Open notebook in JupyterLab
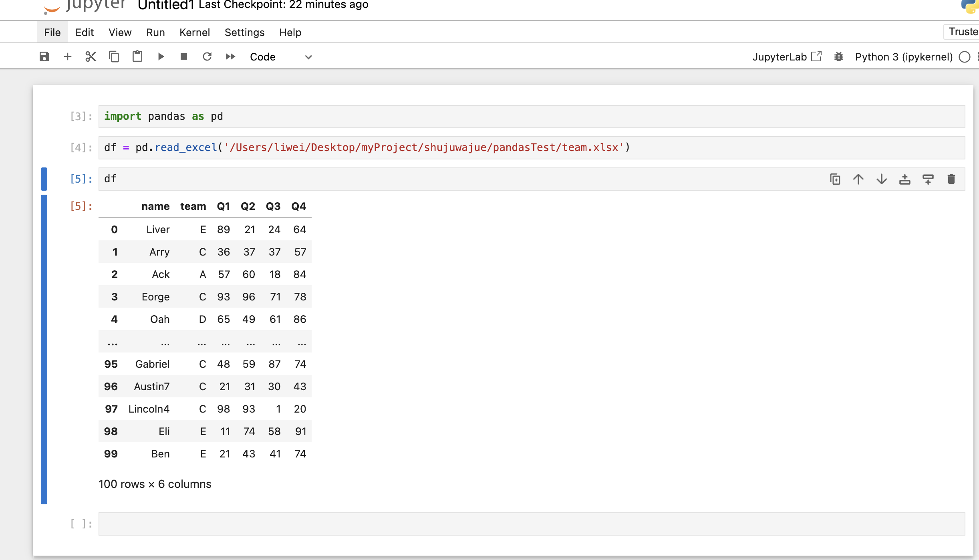 787,56
